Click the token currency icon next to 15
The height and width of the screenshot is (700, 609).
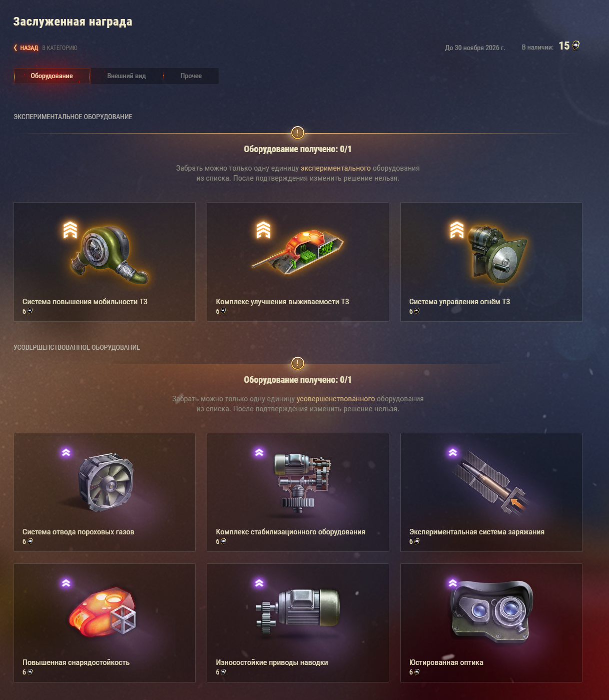point(576,46)
